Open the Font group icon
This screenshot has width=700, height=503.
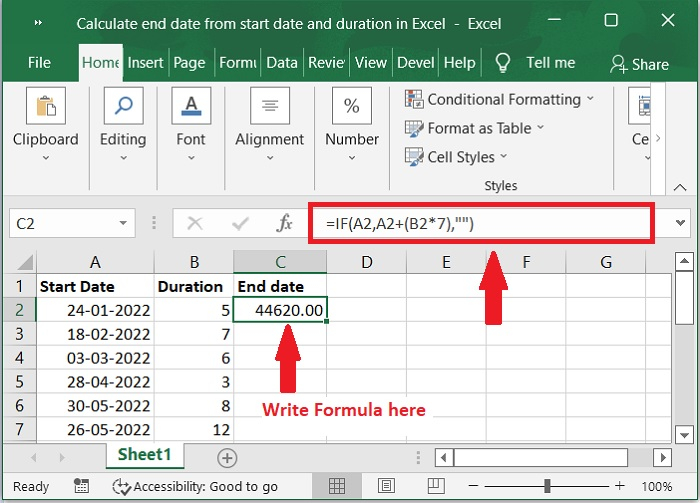click(x=191, y=106)
